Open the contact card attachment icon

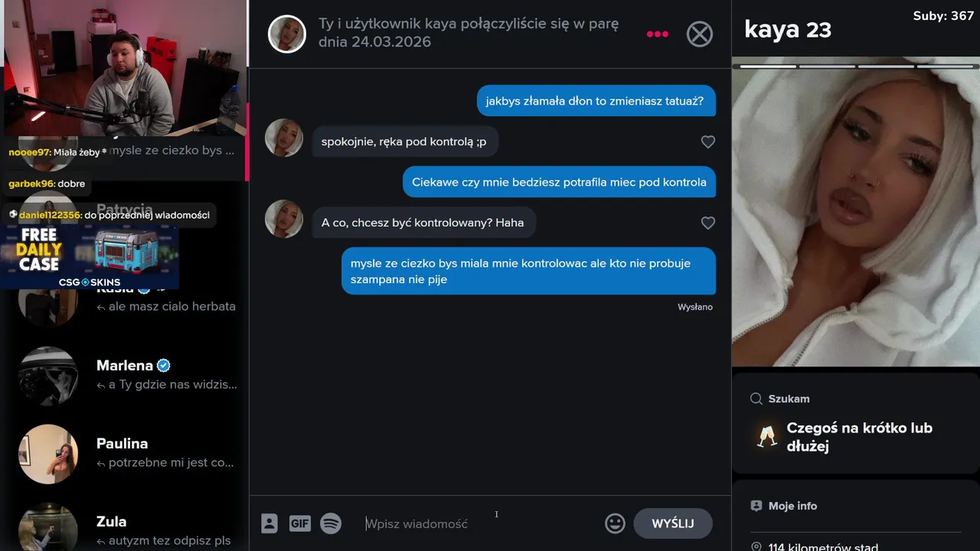[x=269, y=523]
